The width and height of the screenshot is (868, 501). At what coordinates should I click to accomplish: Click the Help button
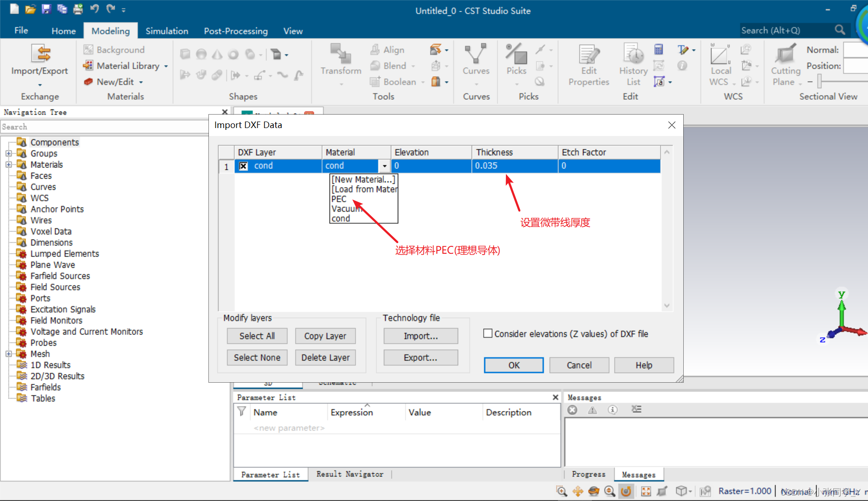[644, 365]
